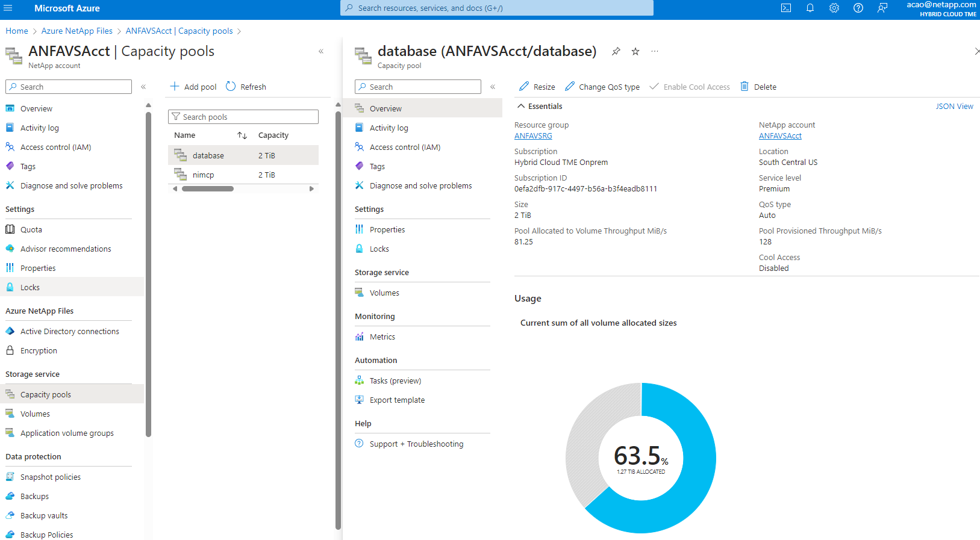
Task: Click the Search pools filter field
Action: (243, 117)
